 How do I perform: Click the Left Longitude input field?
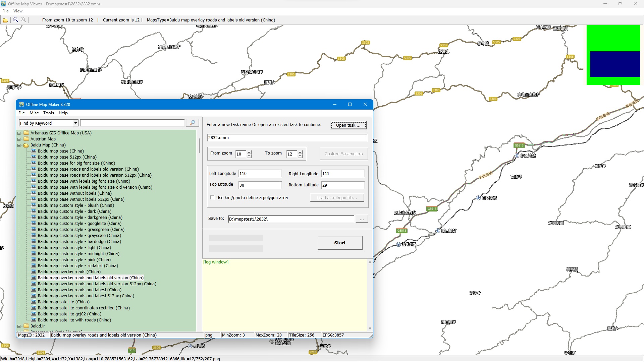pyautogui.click(x=260, y=173)
